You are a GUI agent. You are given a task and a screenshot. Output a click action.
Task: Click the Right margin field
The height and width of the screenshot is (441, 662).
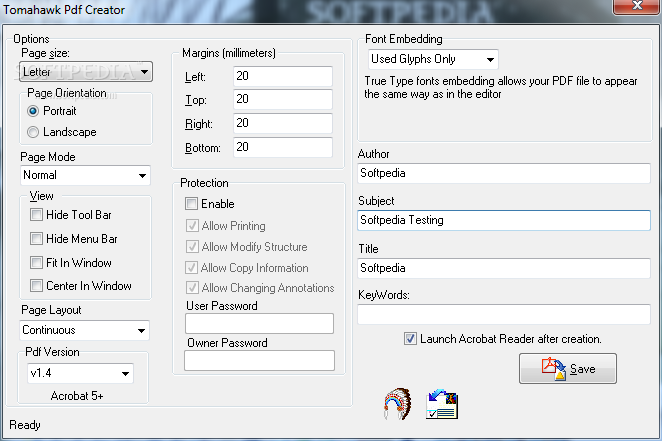point(283,123)
